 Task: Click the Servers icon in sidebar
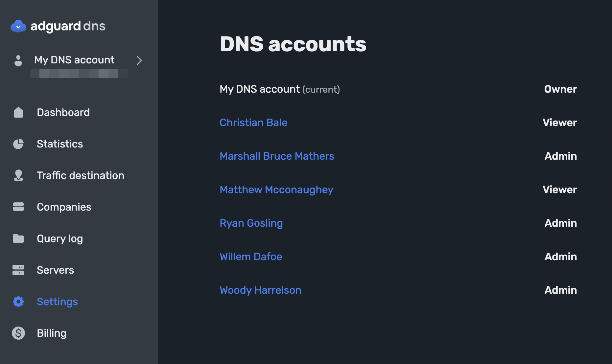(18, 270)
